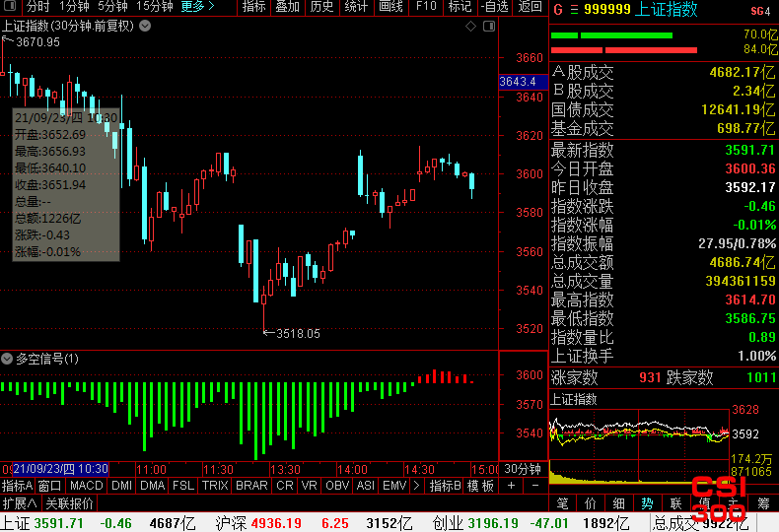Open F10 company info
Viewport: 779px width, 532px height.
426,7
